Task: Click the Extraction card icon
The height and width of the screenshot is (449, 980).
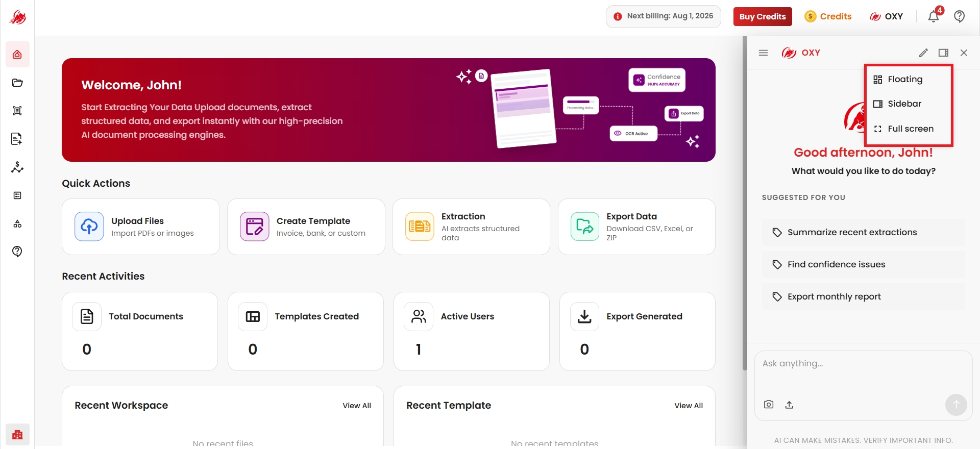Action: [420, 227]
